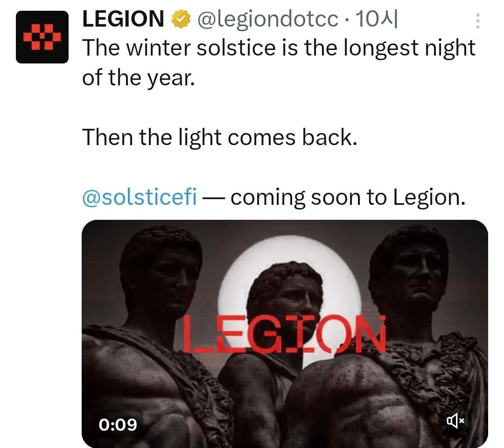
Task: Open the @legiondotcc handle link
Action: 267,19
